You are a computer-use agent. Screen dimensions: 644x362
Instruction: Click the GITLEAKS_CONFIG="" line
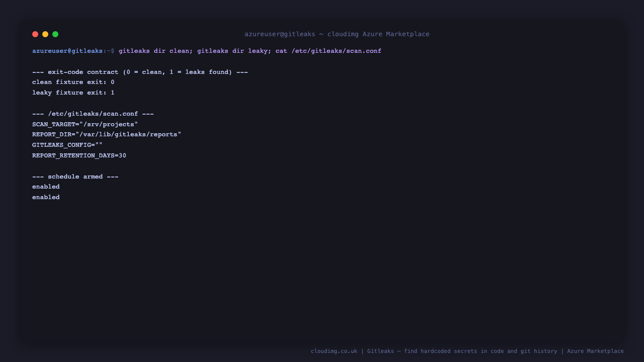click(x=67, y=145)
